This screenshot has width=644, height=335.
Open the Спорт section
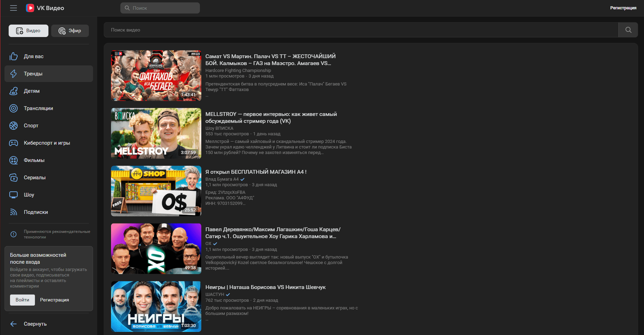[30, 125]
